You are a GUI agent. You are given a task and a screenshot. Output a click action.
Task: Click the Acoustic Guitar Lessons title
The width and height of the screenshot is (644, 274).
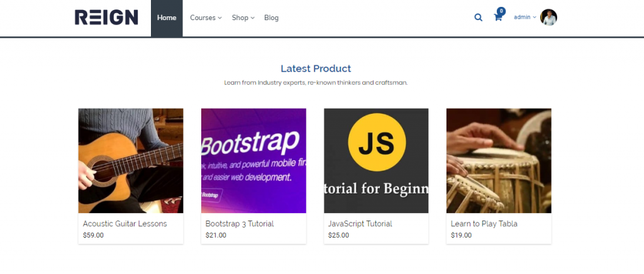pyautogui.click(x=125, y=224)
